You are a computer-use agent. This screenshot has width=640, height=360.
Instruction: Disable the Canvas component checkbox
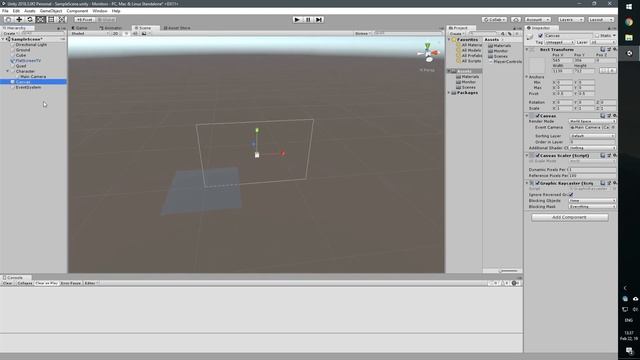[x=538, y=116]
